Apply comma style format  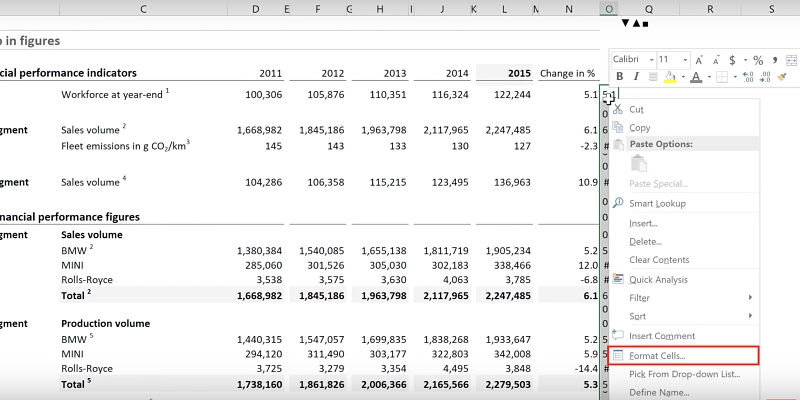(x=773, y=60)
